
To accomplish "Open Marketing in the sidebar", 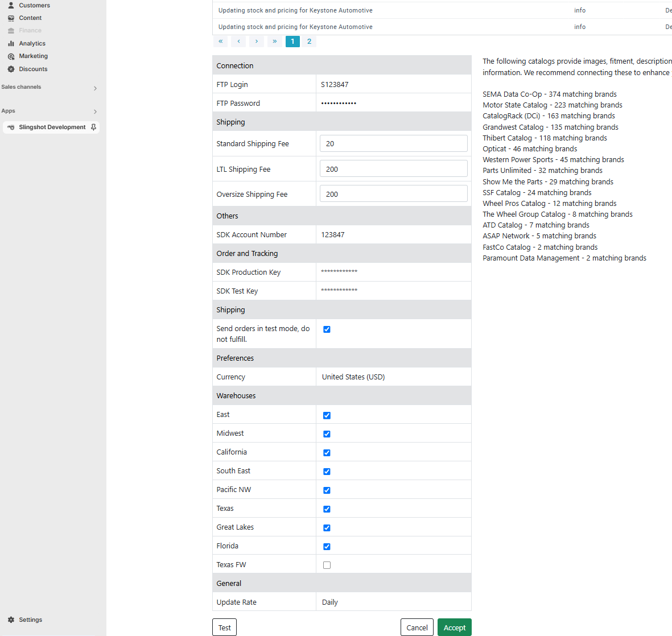I will (x=34, y=56).
